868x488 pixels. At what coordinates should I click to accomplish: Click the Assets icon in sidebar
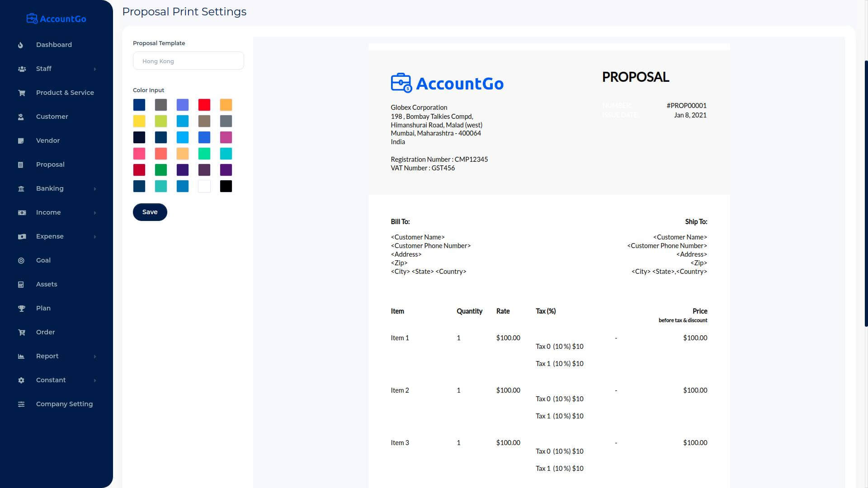(20, 284)
